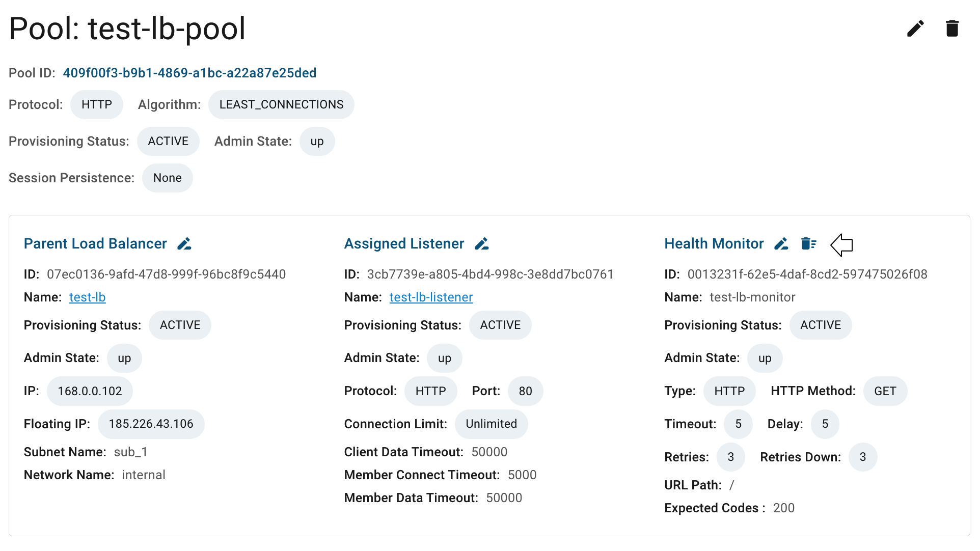Screen dimensions: 980x551
Task: Click the HTTP Method GET chip
Action: click(x=885, y=392)
